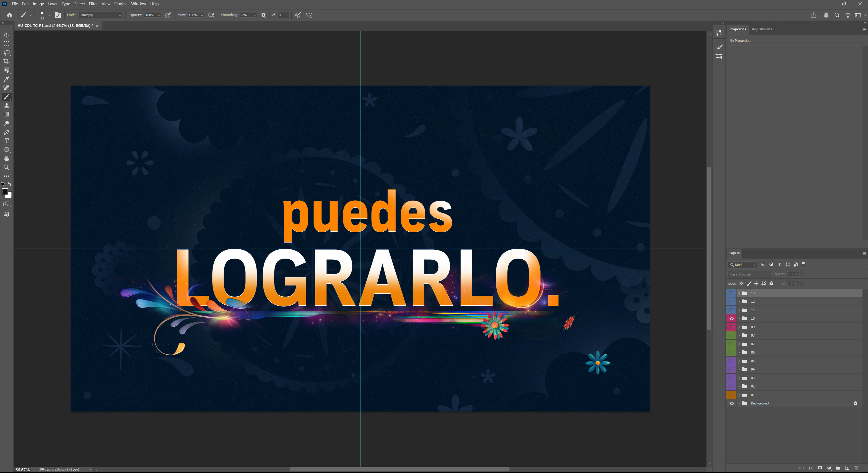Open the brush Mode dropdown

point(101,15)
